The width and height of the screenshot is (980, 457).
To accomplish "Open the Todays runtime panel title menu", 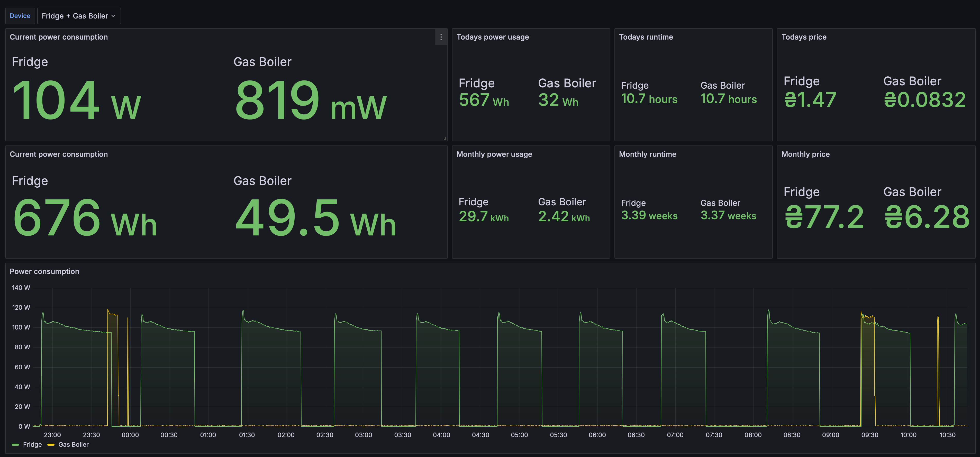I will [646, 37].
